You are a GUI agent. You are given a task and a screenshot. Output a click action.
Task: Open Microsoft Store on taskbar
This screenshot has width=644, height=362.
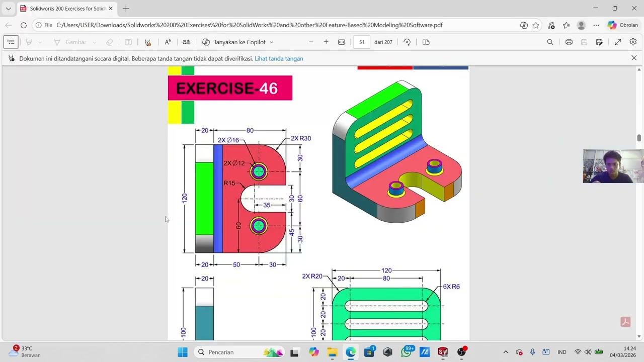[x=369, y=352]
